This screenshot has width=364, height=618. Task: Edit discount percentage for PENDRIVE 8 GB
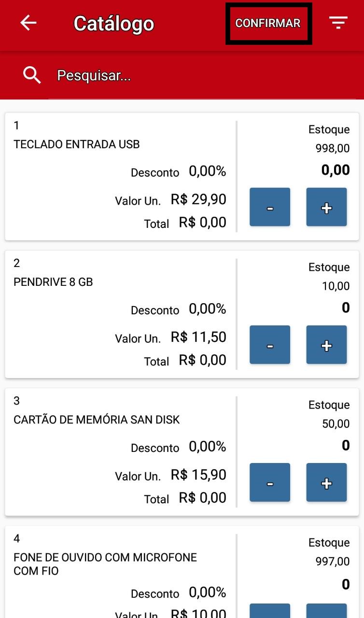207,309
